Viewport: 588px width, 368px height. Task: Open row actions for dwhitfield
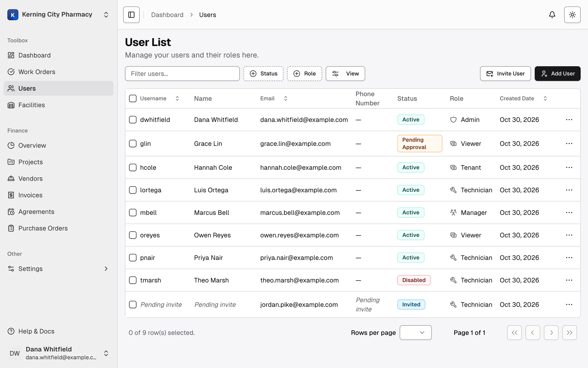(569, 120)
